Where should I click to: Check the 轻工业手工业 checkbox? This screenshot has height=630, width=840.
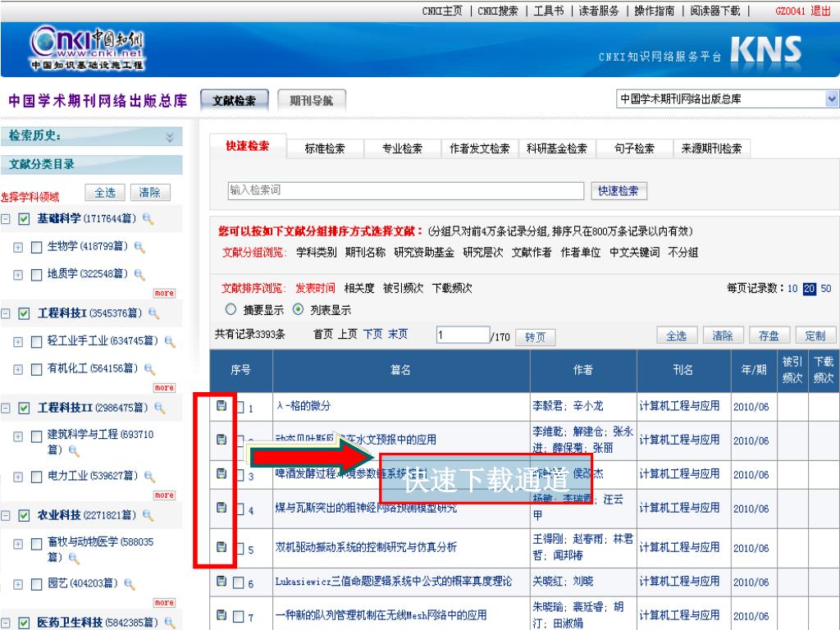pyautogui.click(x=36, y=342)
